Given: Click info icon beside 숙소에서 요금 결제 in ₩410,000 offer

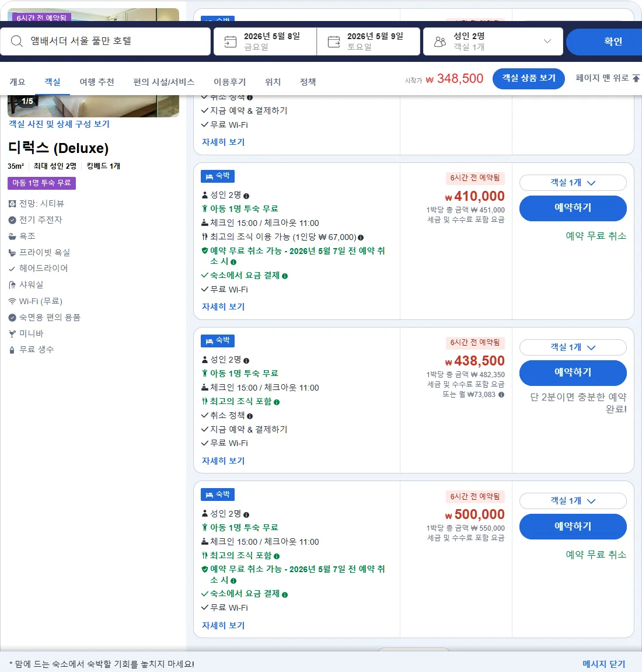Looking at the screenshot, I should [285, 276].
